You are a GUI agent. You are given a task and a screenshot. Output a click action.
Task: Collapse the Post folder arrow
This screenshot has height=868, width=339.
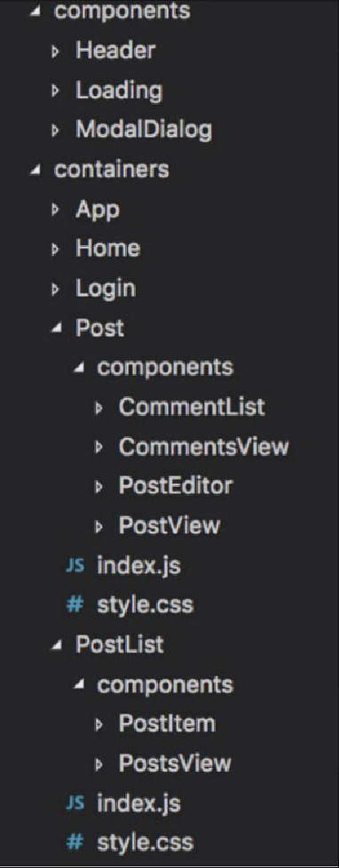point(57,329)
